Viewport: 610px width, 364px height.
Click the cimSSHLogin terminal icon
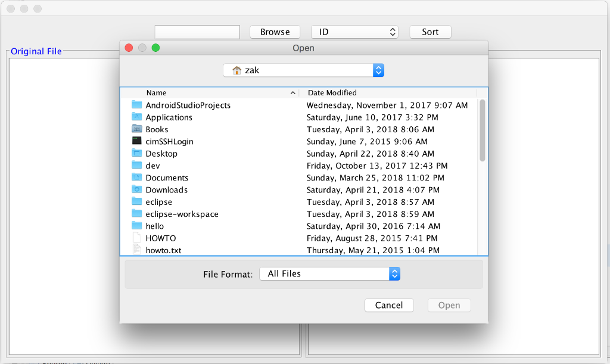[x=136, y=141]
